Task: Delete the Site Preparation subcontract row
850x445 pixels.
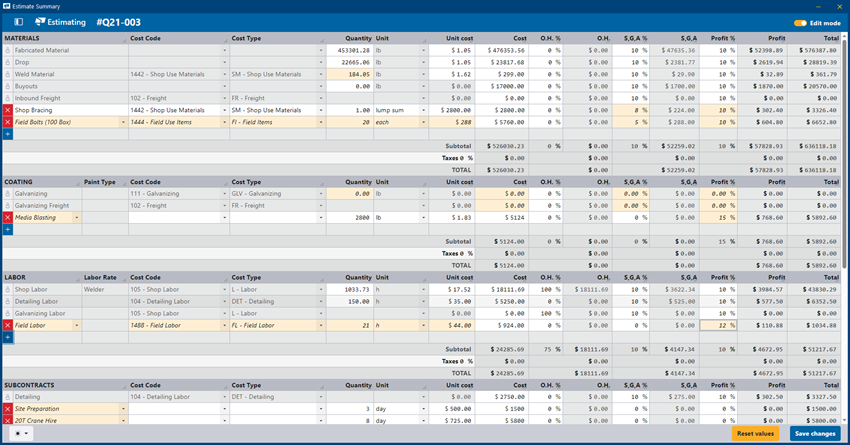Action: pyautogui.click(x=7, y=408)
